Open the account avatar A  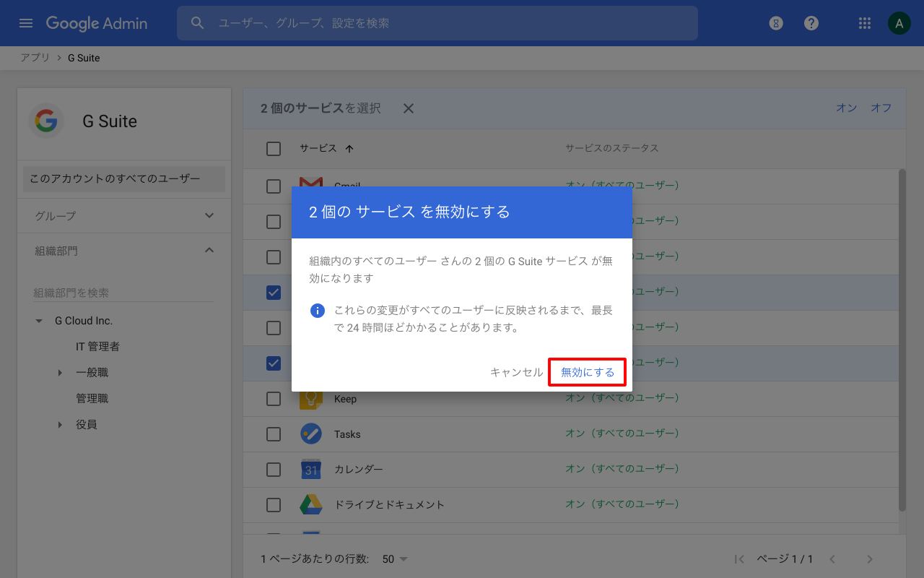coord(899,23)
